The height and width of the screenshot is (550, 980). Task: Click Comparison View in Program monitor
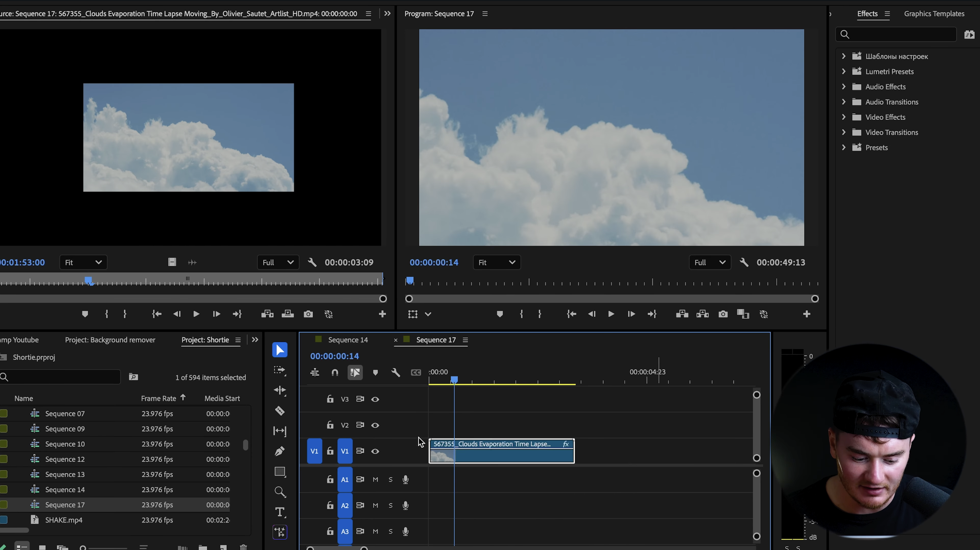pyautogui.click(x=743, y=314)
